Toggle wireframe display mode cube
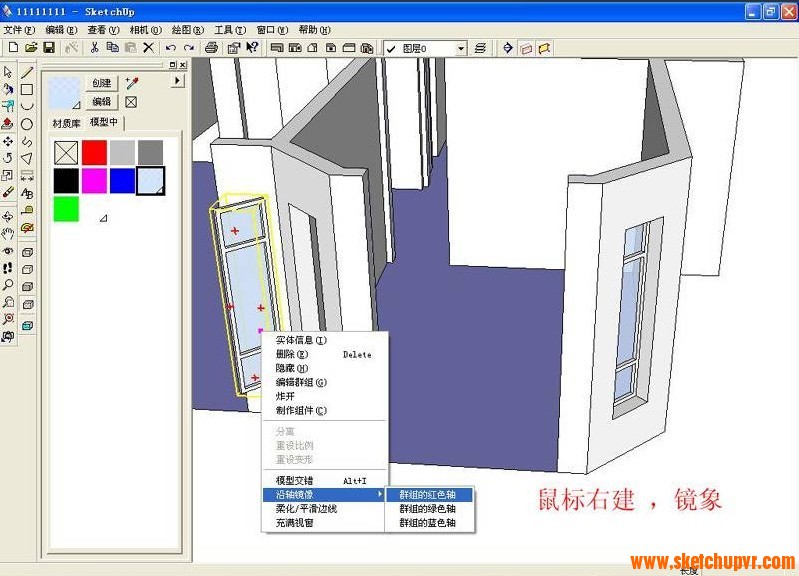The width and height of the screenshot is (799, 576). click(27, 252)
